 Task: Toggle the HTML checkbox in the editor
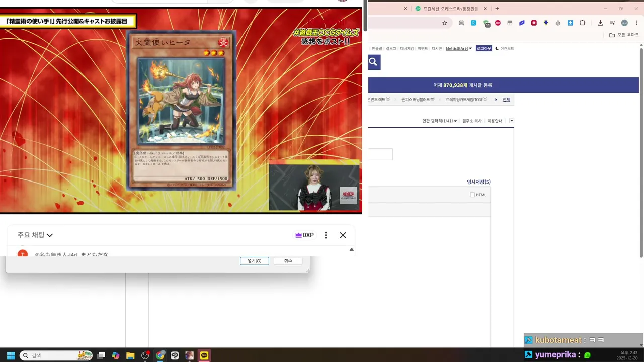point(472,195)
